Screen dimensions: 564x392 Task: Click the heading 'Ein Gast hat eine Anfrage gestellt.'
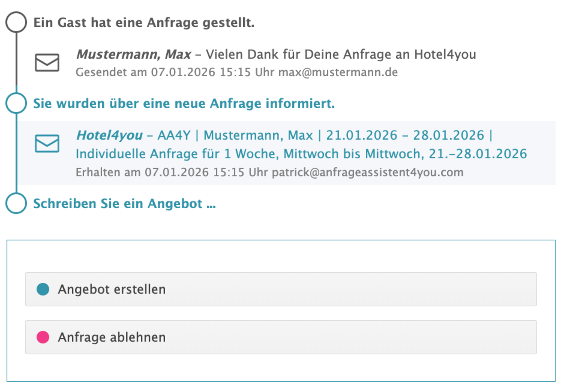pyautogui.click(x=144, y=23)
